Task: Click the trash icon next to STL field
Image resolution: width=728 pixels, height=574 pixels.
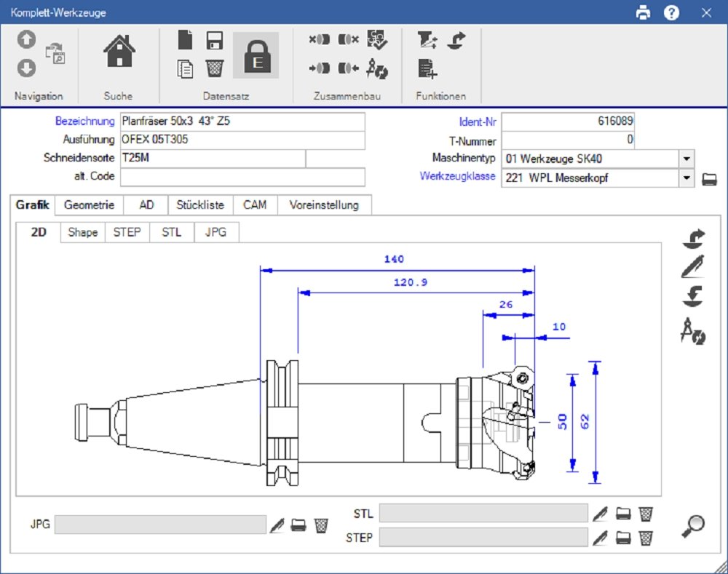Action: (x=645, y=514)
